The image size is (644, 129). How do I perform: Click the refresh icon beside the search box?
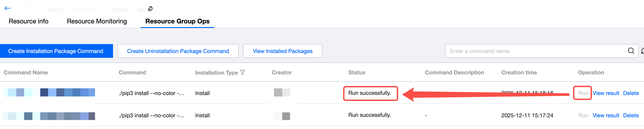(642, 51)
